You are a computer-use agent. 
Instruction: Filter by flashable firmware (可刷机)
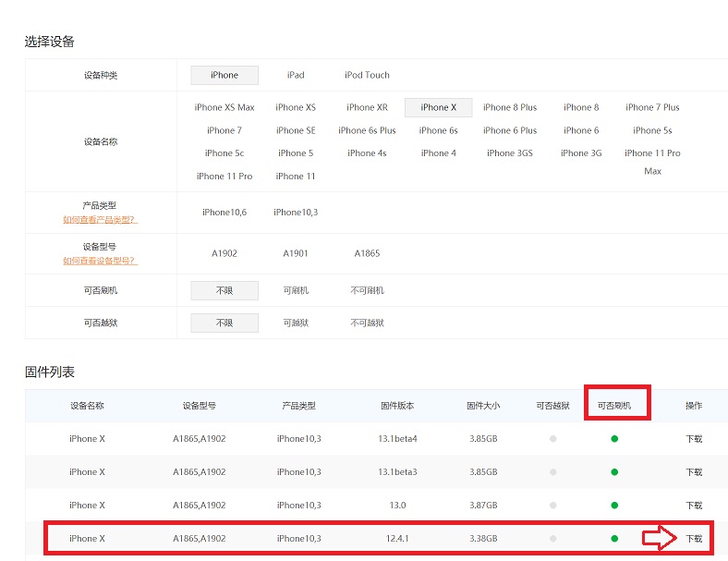(296, 290)
